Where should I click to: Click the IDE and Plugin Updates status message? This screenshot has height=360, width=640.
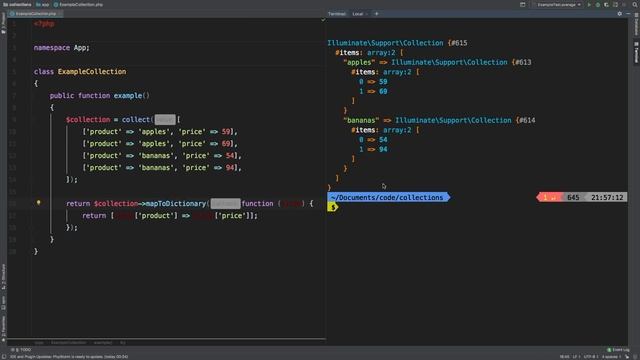coord(69,357)
